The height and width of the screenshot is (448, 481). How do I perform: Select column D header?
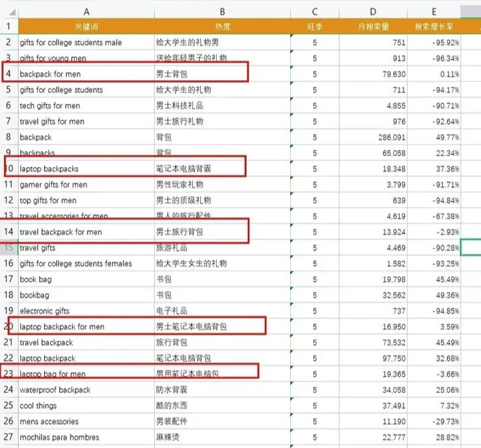(373, 12)
